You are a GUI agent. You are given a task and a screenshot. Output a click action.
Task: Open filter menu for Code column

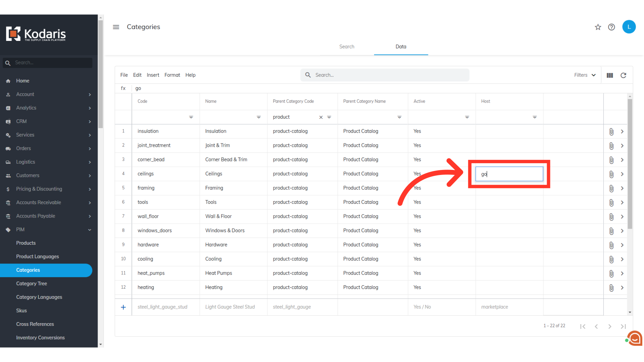click(191, 117)
